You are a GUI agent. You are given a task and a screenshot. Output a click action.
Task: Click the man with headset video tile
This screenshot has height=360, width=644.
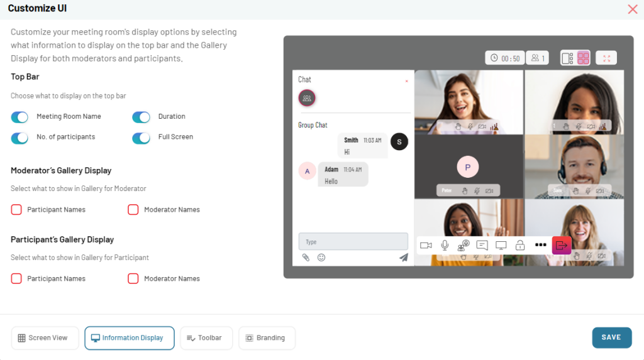tap(574, 166)
